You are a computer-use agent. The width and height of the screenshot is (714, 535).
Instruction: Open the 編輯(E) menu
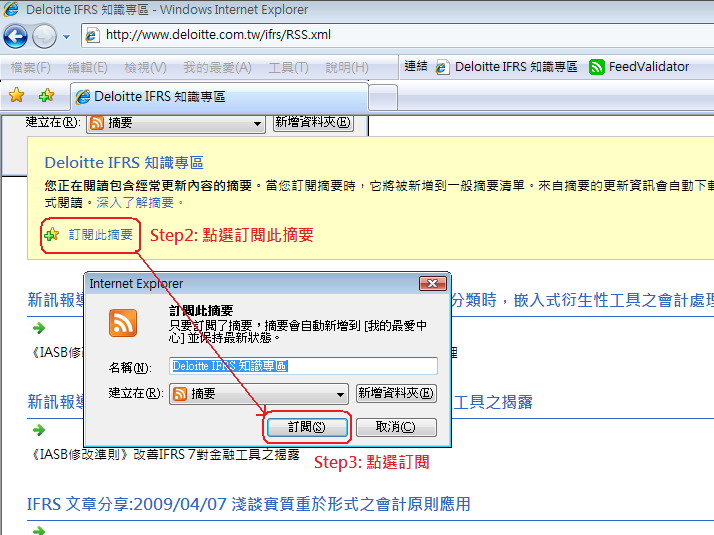tap(87, 67)
